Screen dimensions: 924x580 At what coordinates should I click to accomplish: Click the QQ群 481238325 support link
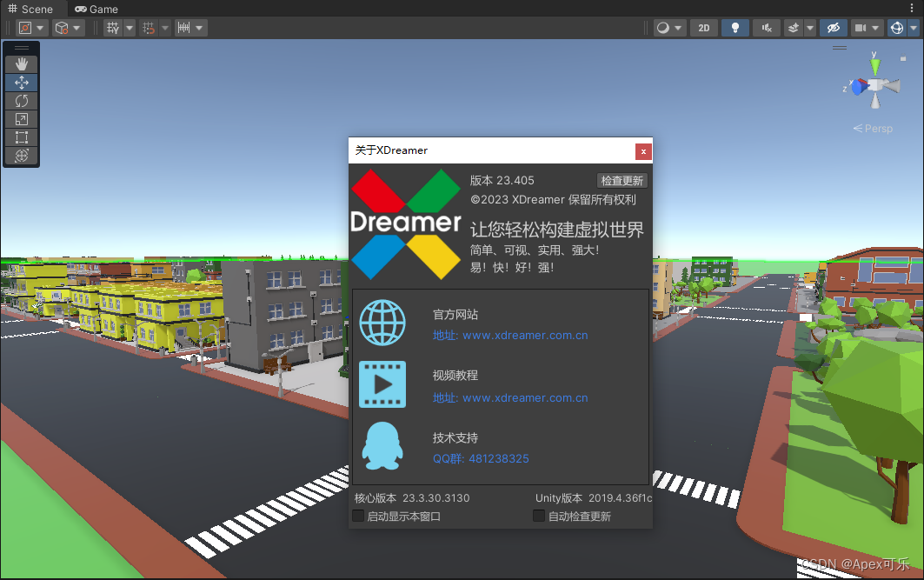pos(481,458)
